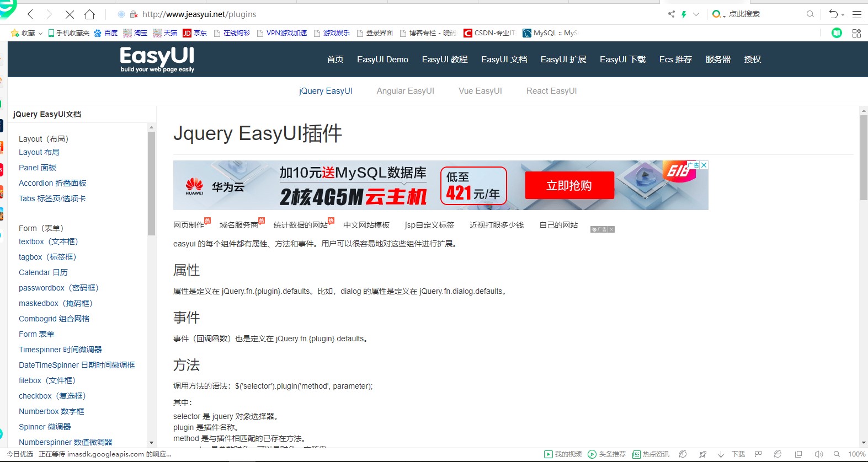Open 授权 menu item

tap(752, 60)
